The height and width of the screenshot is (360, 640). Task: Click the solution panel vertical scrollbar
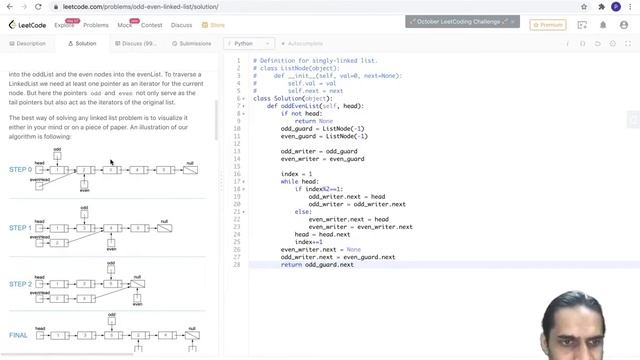216,120
